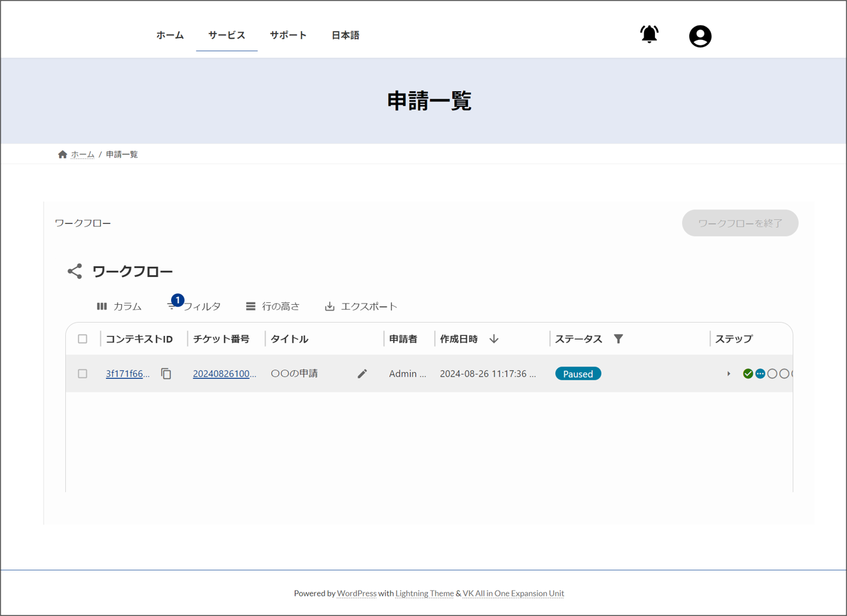Click the notification bell icon
The height and width of the screenshot is (616, 847).
coord(649,34)
